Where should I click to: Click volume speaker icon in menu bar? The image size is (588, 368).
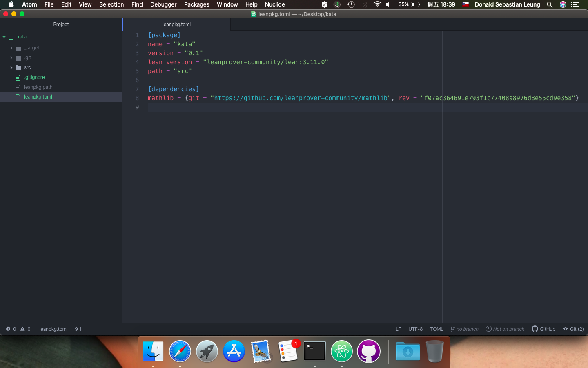click(x=388, y=4)
